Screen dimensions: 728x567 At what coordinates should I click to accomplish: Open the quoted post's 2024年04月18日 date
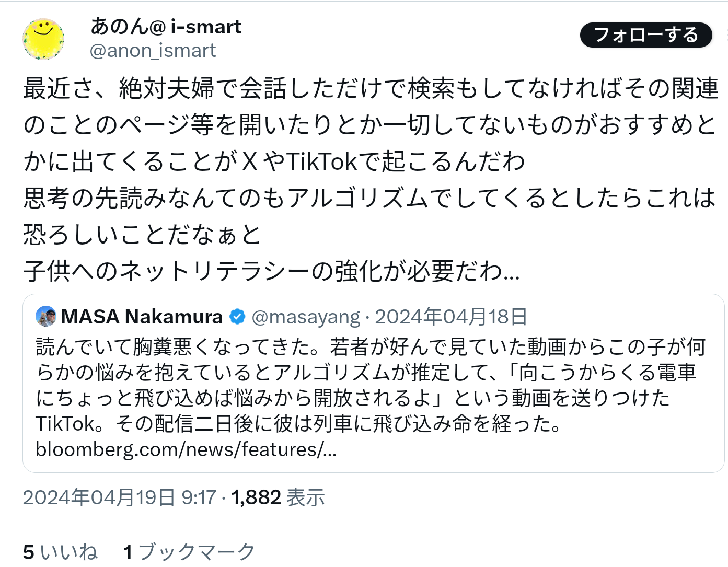pyautogui.click(x=451, y=317)
